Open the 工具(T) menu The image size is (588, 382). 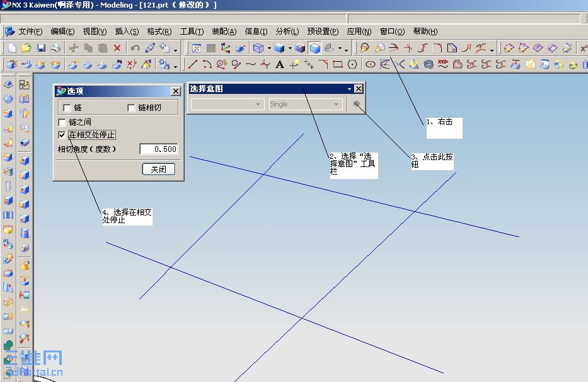tap(192, 32)
